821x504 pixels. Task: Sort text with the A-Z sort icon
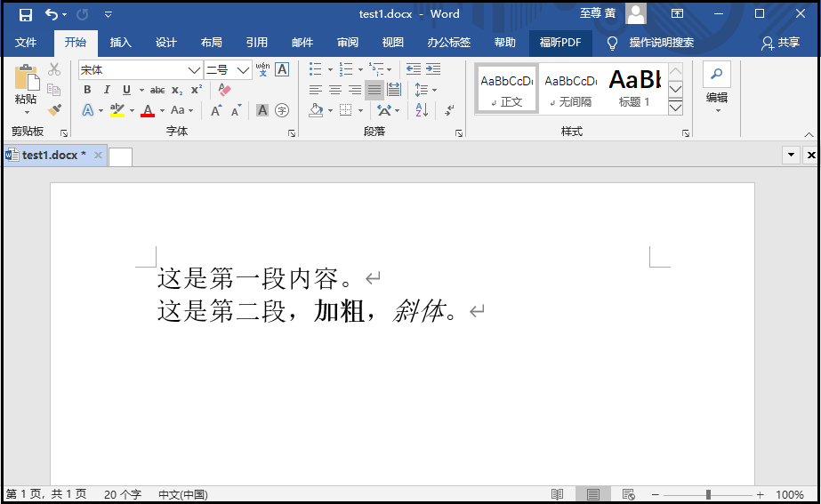tap(422, 110)
